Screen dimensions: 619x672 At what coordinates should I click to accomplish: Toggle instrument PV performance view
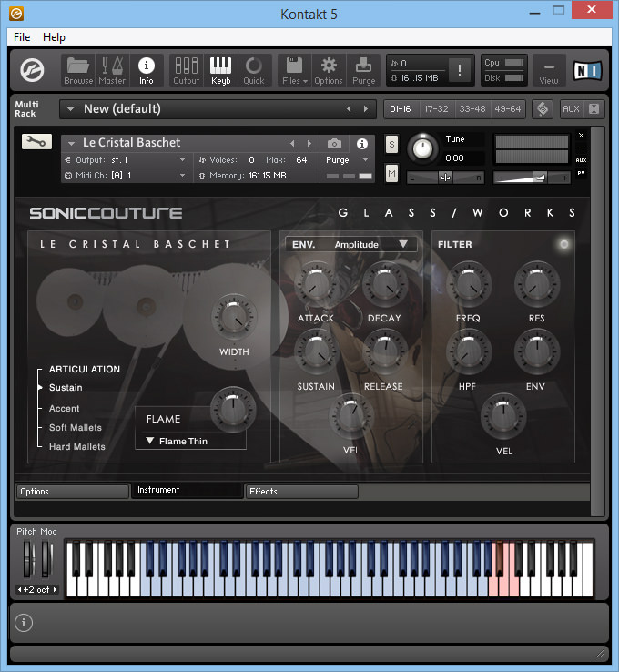[582, 173]
